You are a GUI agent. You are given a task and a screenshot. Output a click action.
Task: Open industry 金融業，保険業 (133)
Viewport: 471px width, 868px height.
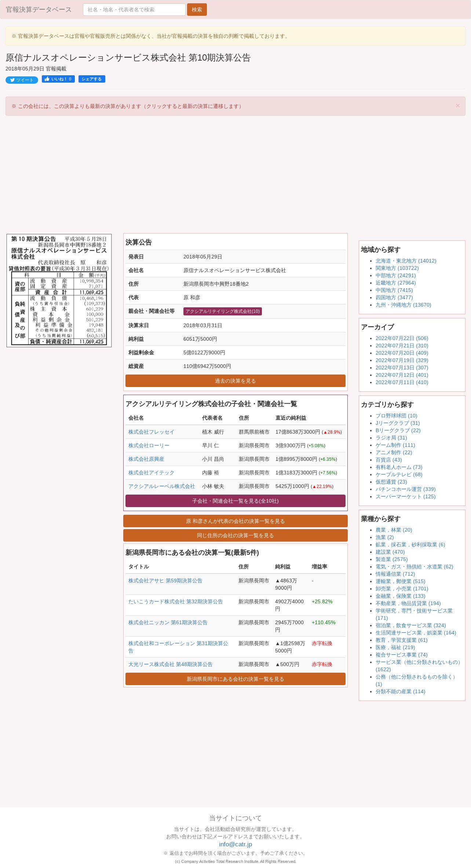coord(400,596)
